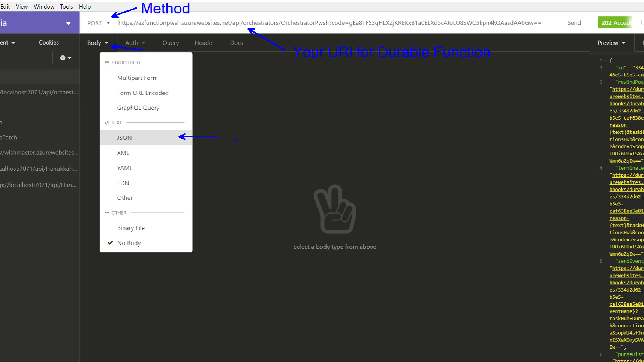This screenshot has width=644, height=362.
Task: Click the plus icon to create request
Action: tap(63, 58)
